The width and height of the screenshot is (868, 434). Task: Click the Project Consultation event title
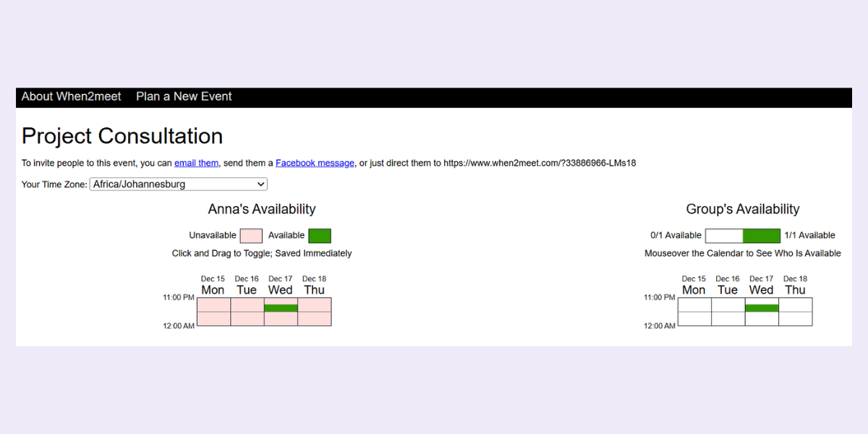click(x=122, y=136)
